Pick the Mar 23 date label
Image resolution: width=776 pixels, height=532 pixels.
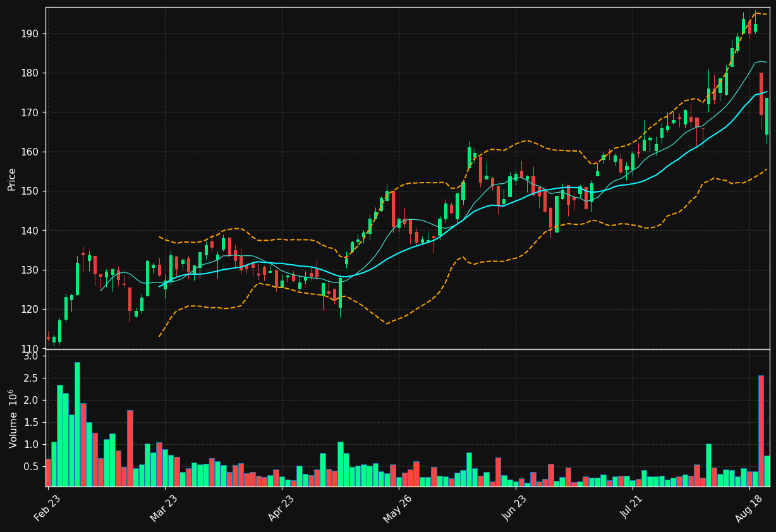pyautogui.click(x=165, y=509)
